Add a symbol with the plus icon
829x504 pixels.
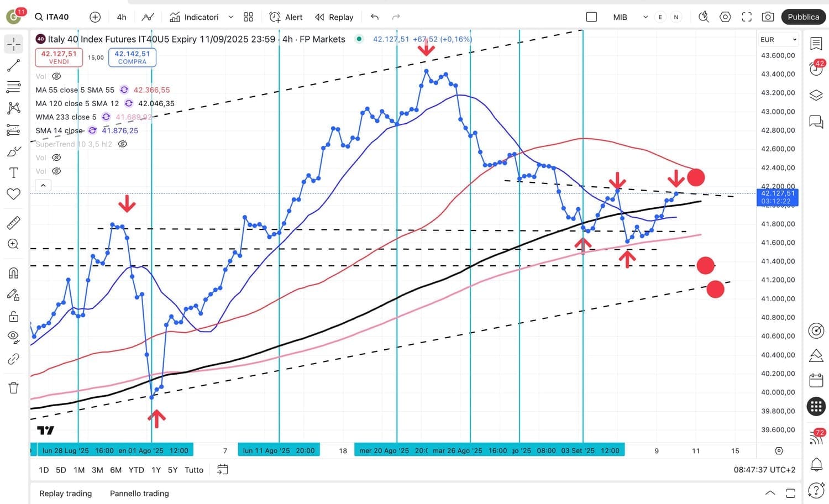(x=95, y=17)
